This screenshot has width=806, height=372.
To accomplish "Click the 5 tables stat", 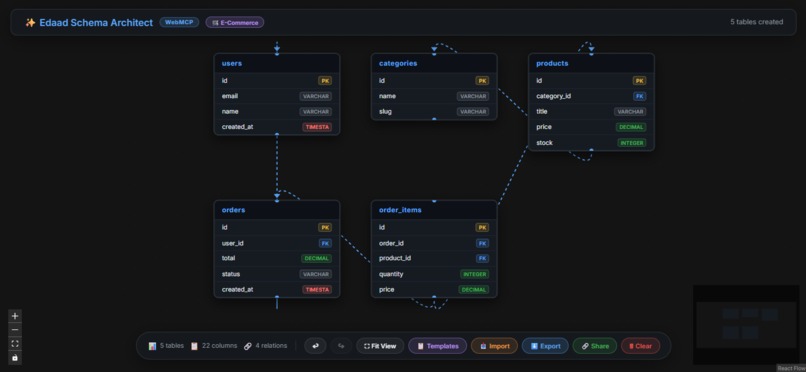I will [166, 346].
